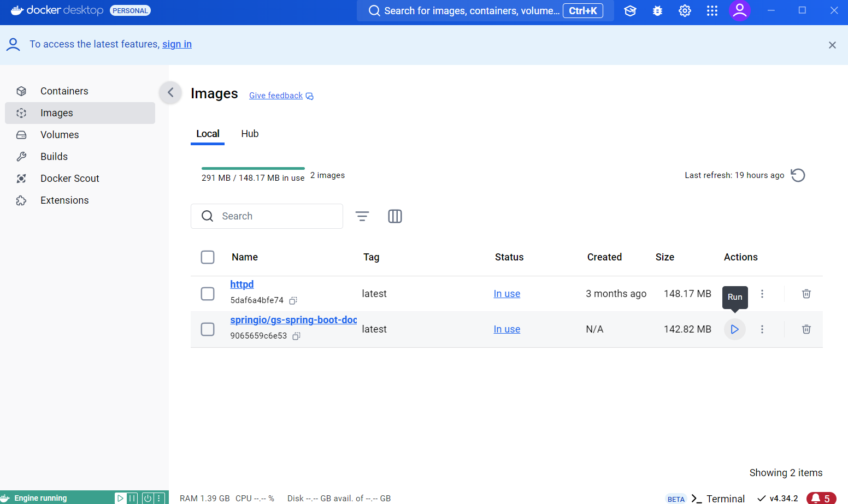Focus the images Search field
The height and width of the screenshot is (504, 848).
click(267, 216)
